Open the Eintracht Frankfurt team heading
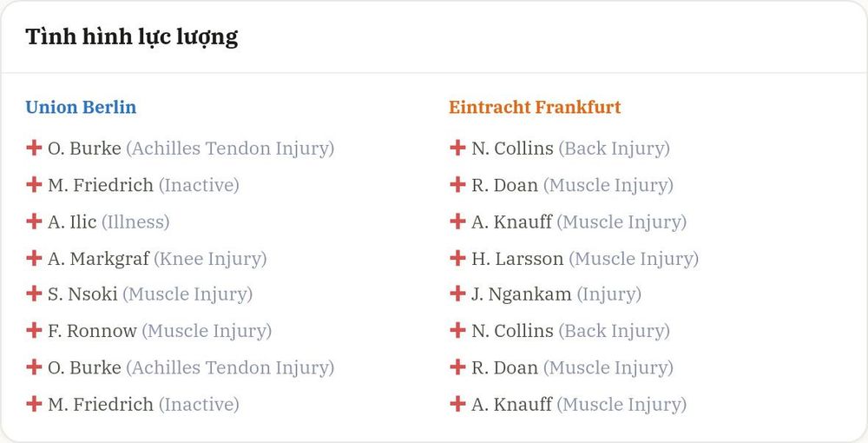Viewport: 868px width, 443px height. [x=535, y=107]
